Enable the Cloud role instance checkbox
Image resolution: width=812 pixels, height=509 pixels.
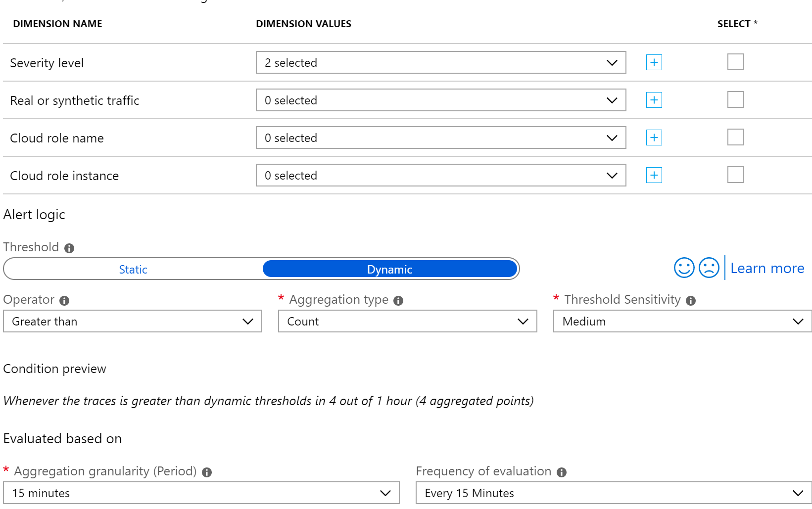pos(735,175)
